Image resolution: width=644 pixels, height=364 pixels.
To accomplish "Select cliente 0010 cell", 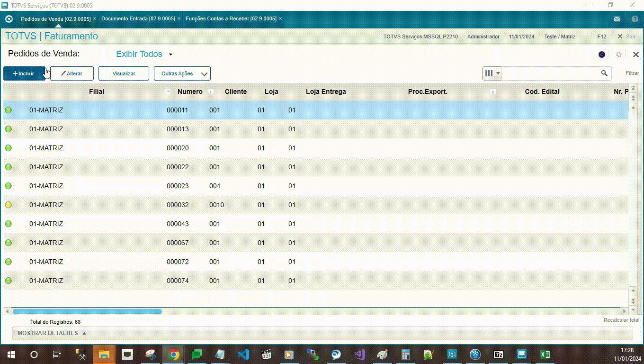I will pos(216,205).
